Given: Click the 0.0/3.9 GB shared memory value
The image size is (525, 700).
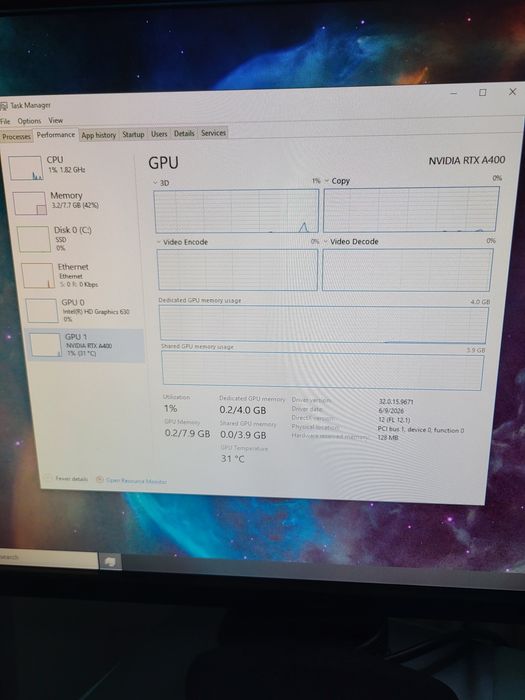Looking at the screenshot, I should click(x=243, y=435).
